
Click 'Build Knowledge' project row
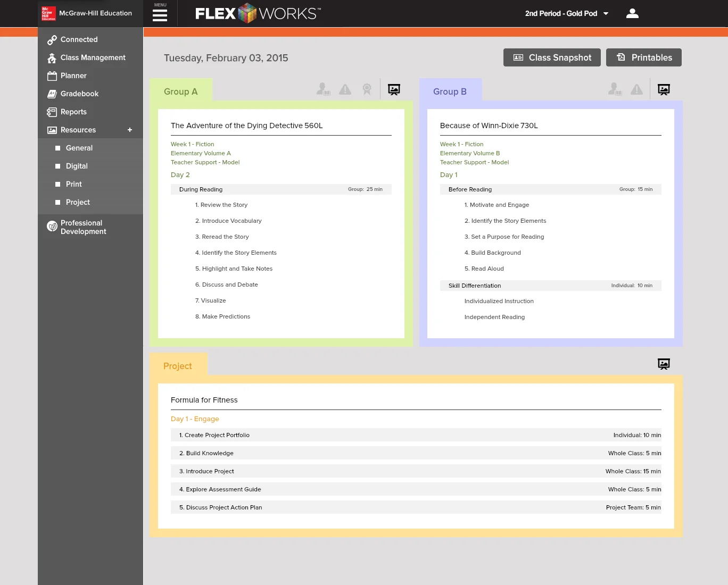point(416,453)
